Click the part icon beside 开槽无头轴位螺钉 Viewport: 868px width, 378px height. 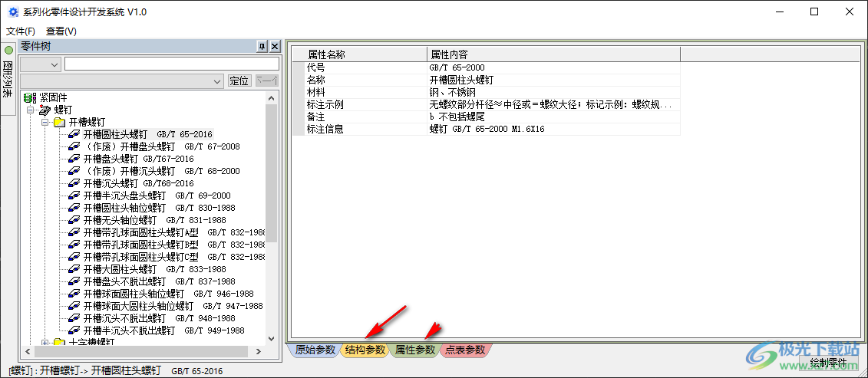(x=74, y=220)
